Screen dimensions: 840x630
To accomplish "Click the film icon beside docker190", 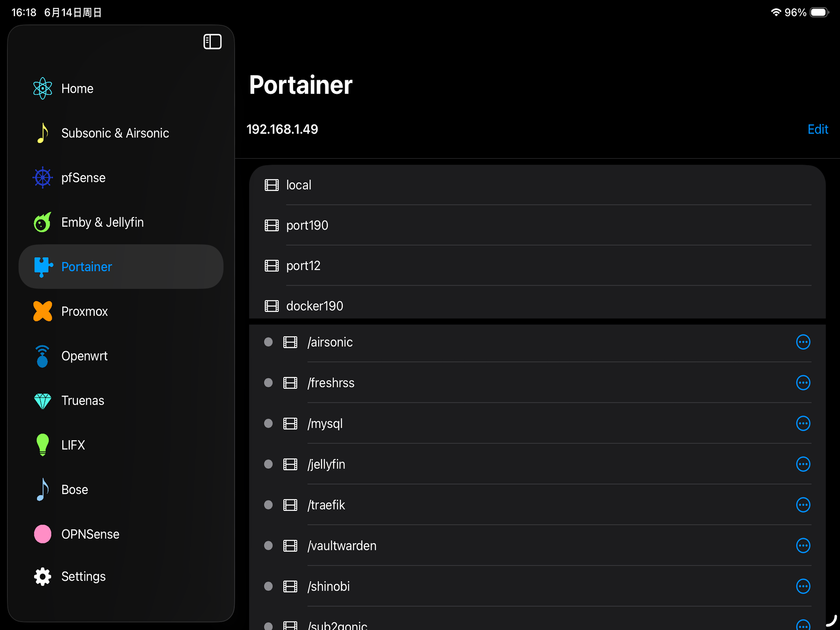I will coord(272,306).
